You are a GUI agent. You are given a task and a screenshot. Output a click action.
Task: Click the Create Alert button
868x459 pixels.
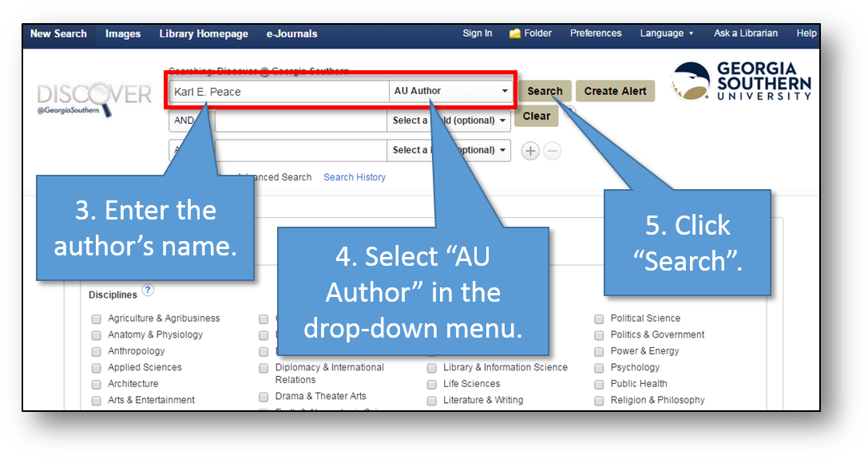[x=615, y=91]
